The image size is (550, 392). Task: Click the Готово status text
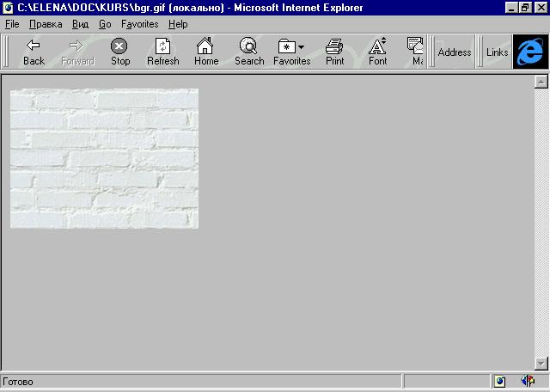point(18,382)
